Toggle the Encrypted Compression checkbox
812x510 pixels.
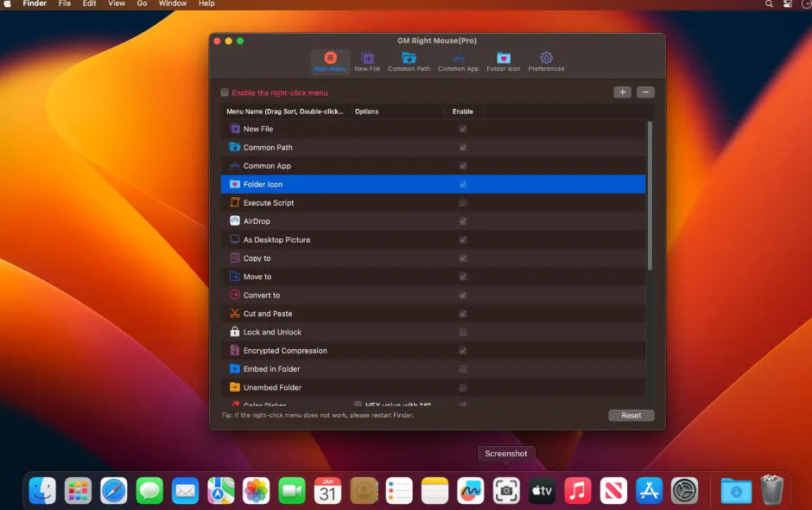[462, 350]
